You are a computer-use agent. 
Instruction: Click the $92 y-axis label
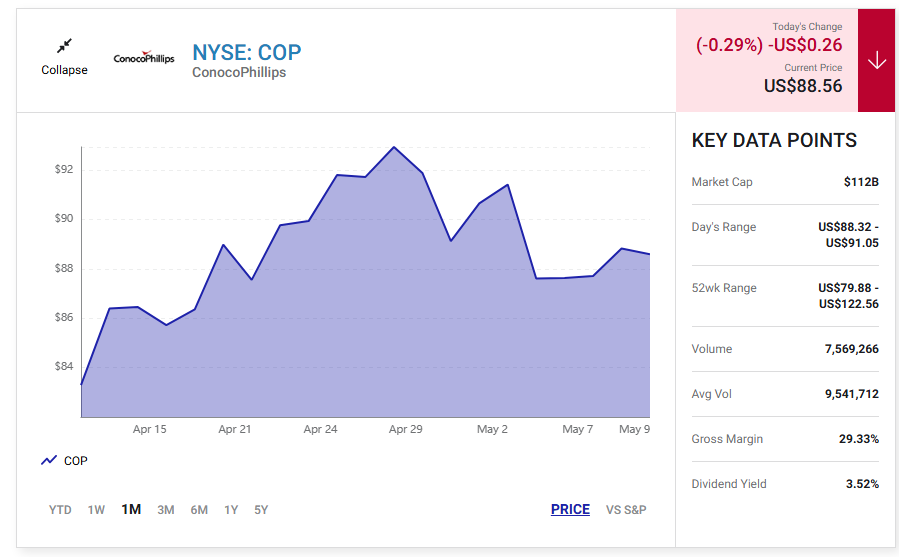coord(64,169)
